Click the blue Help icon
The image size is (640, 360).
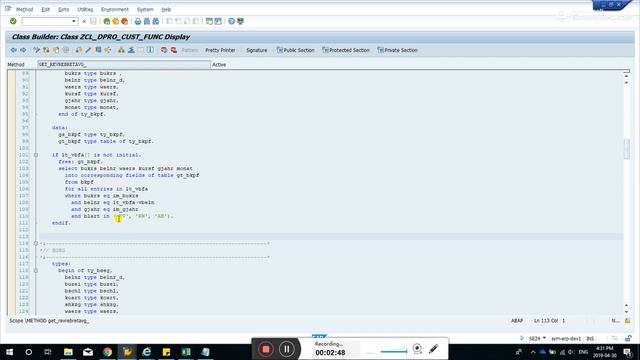coord(231,21)
